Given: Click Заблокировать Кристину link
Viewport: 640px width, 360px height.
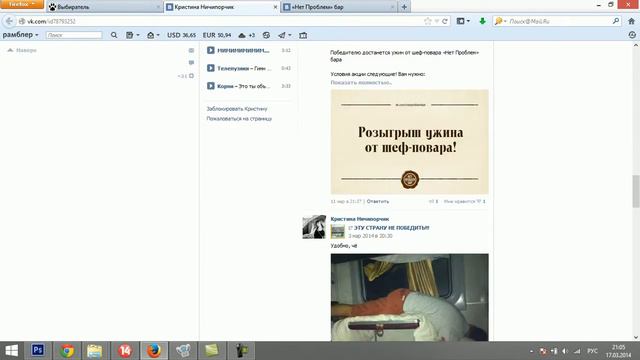Looking at the screenshot, I should 237,109.
